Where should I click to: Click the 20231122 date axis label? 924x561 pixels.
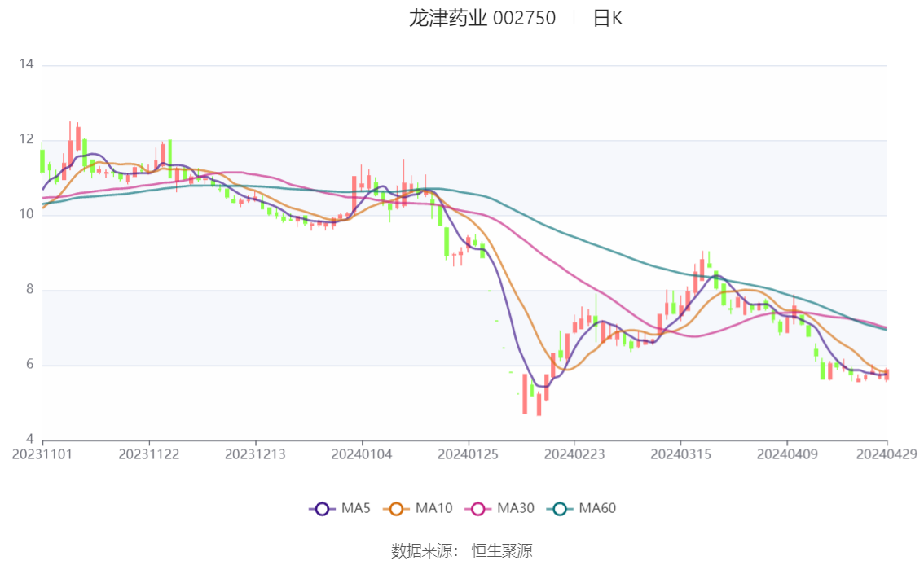click(148, 454)
